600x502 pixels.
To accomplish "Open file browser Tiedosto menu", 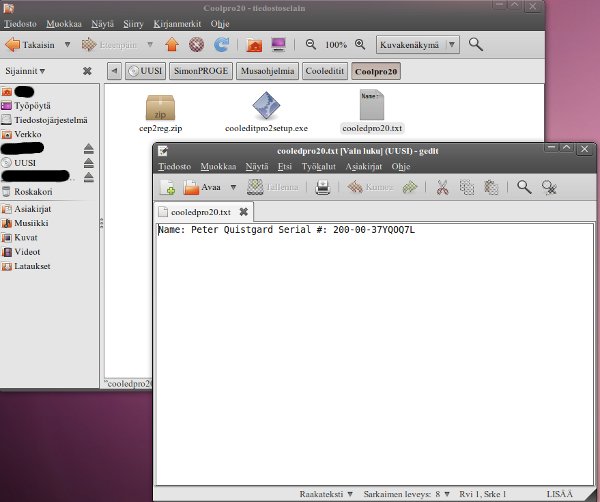I will pos(20,24).
